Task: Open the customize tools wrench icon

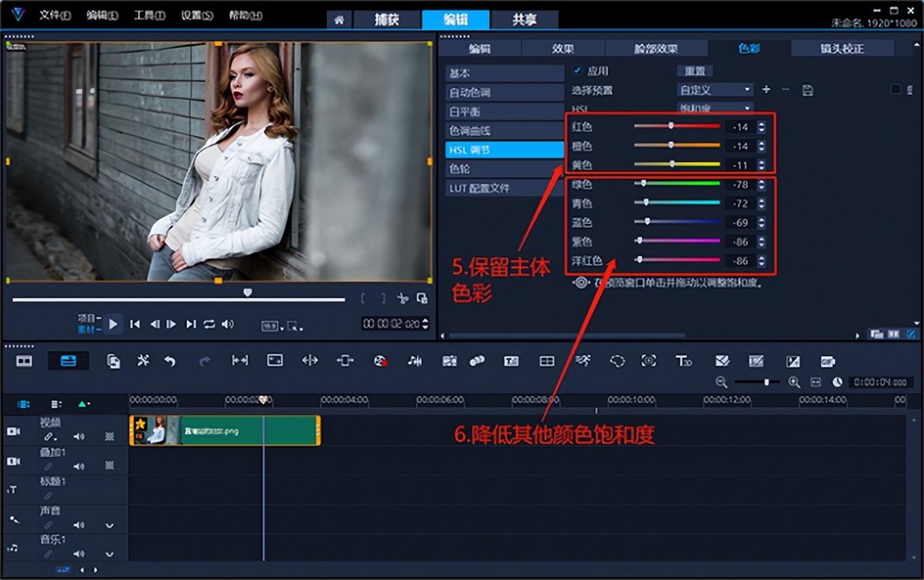Action: pos(143,361)
